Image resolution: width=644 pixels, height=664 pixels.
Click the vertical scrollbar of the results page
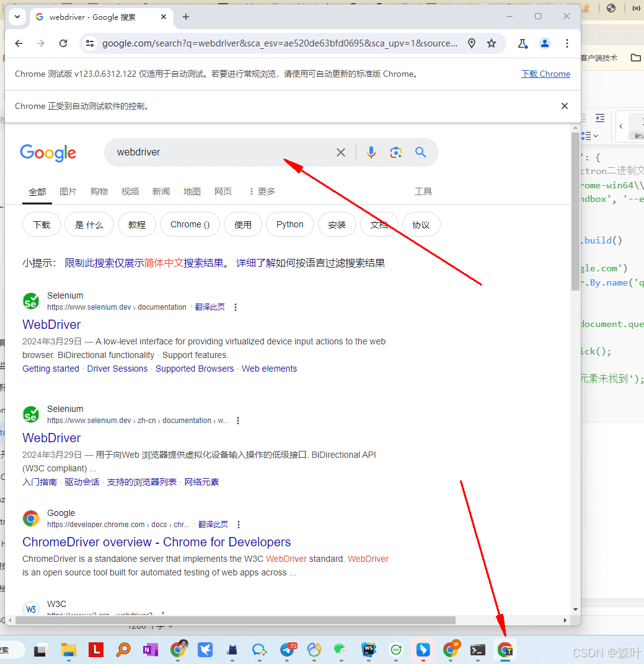point(575,212)
